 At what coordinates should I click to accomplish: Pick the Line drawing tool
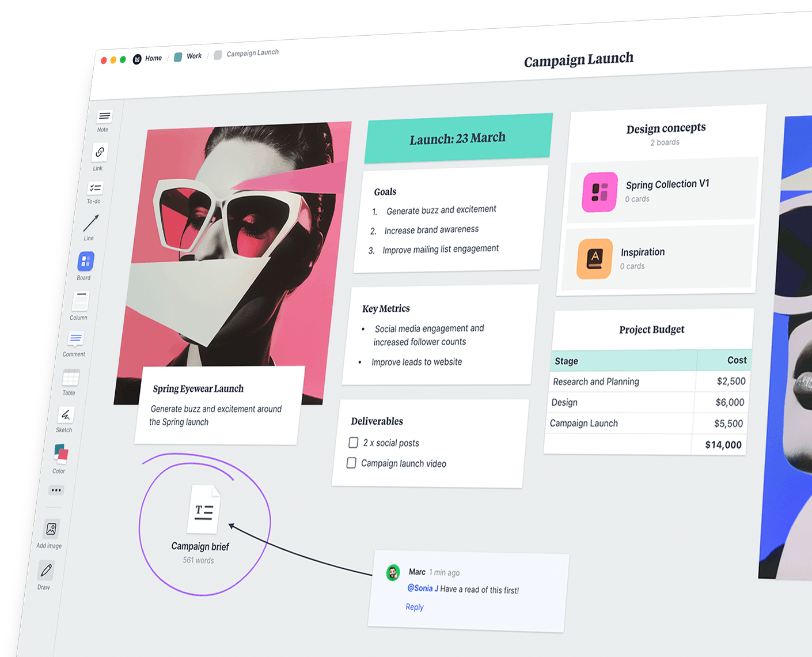coord(90,224)
